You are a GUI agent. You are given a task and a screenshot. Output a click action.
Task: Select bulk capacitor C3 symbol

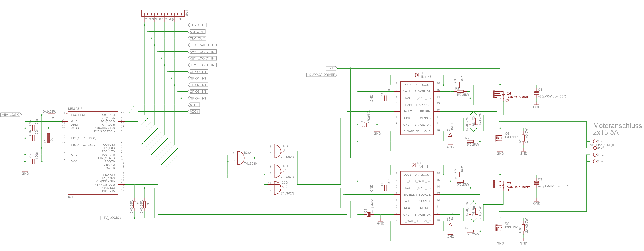pos(537,183)
